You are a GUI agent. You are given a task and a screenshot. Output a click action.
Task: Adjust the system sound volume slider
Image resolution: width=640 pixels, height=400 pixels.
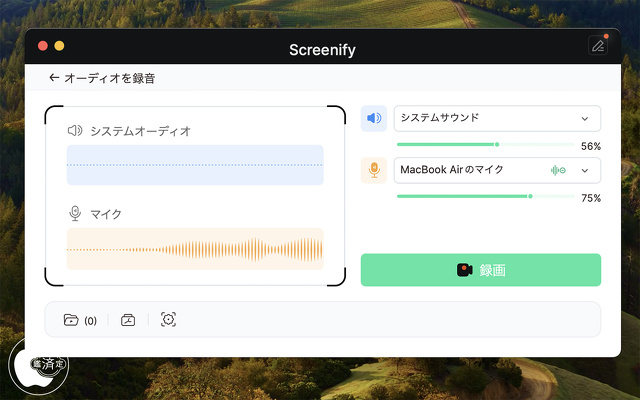(x=497, y=145)
